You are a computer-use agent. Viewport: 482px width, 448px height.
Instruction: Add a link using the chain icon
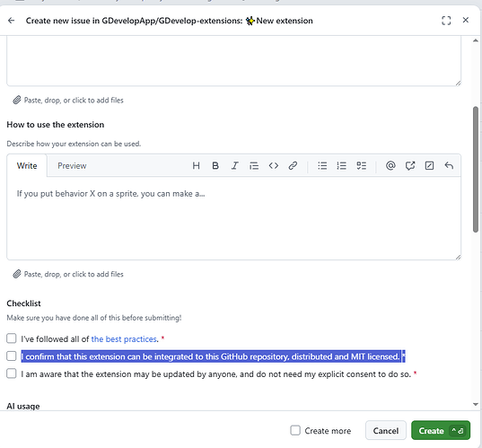(293, 166)
